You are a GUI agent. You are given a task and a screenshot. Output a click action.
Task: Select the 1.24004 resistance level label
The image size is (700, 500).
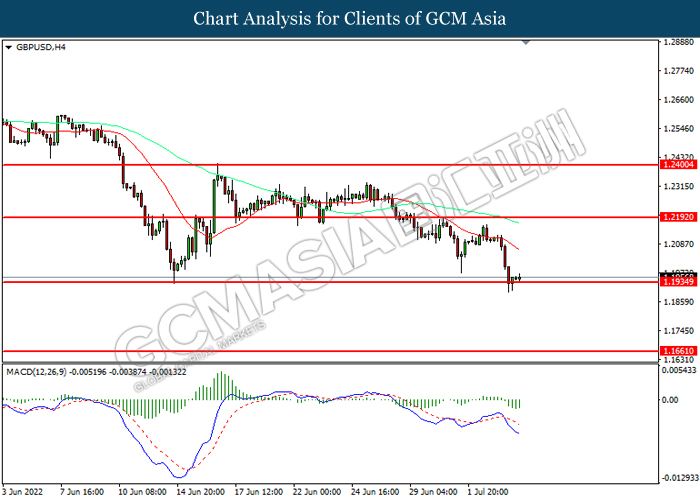[679, 165]
